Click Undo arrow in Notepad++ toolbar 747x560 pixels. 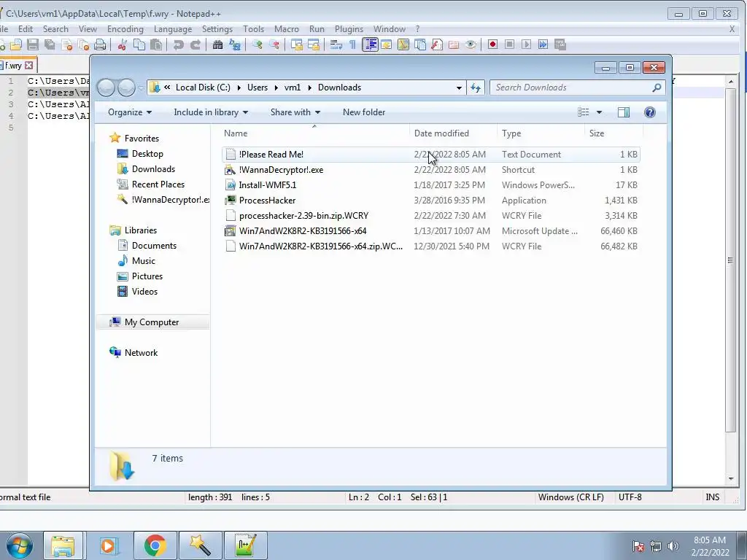click(x=178, y=44)
